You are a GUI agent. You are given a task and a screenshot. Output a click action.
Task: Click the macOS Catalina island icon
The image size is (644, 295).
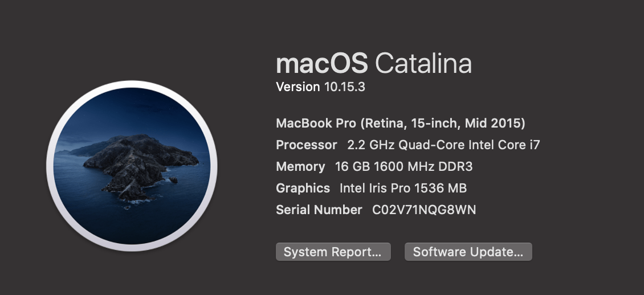[132, 166]
